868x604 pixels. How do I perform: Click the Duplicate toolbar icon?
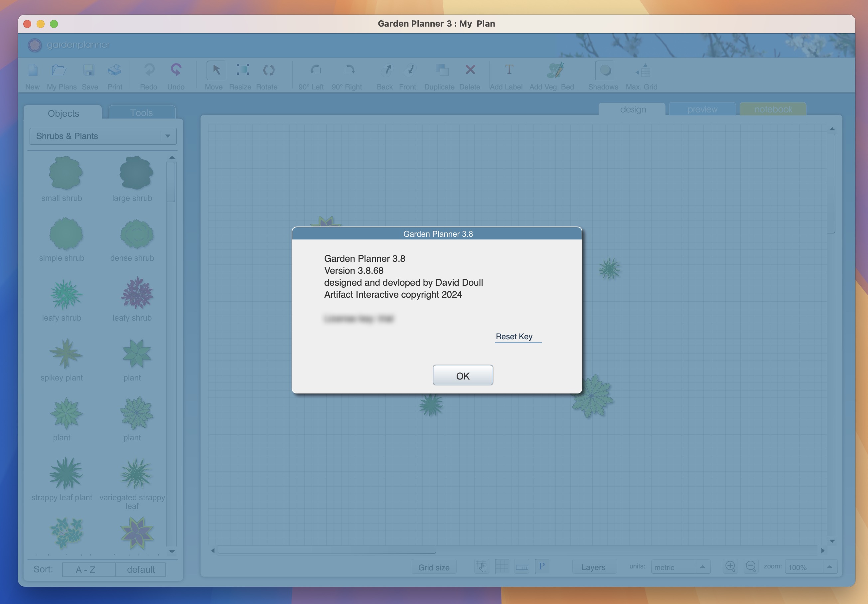(442, 70)
